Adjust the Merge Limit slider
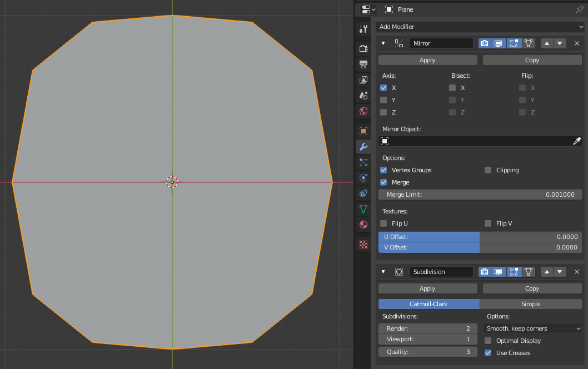 [x=479, y=194]
